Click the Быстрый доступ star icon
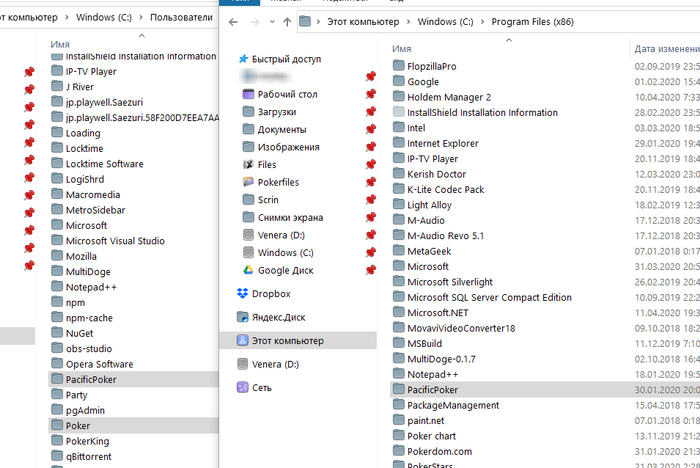 coord(243,59)
